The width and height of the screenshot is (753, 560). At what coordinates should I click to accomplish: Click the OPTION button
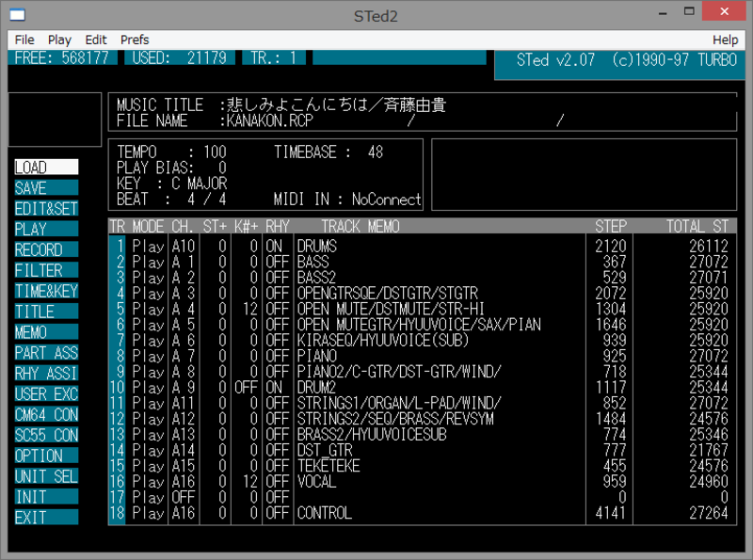(46, 456)
